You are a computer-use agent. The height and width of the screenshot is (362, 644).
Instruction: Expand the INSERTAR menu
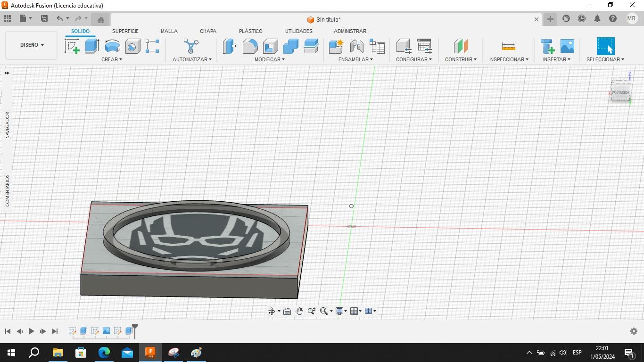(x=556, y=59)
